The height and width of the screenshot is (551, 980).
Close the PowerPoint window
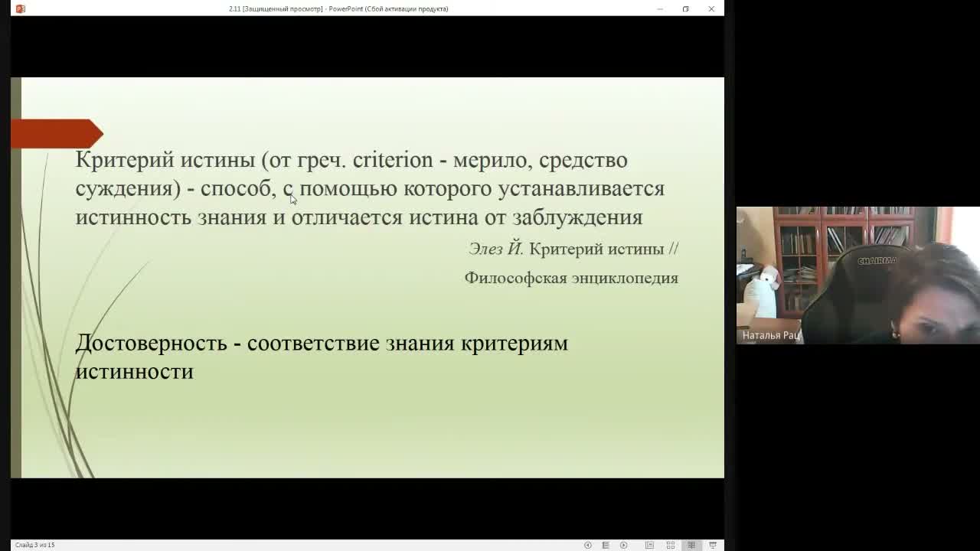coord(711,8)
